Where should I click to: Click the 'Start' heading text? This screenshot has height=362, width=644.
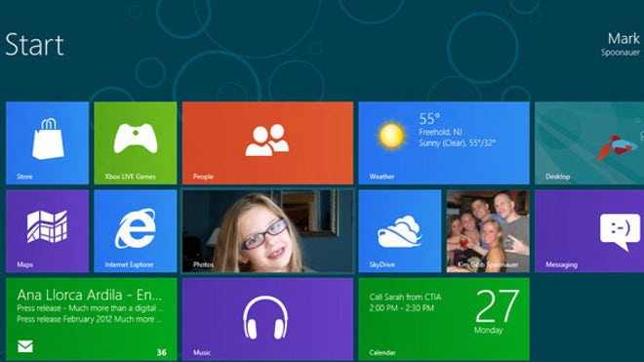[34, 44]
